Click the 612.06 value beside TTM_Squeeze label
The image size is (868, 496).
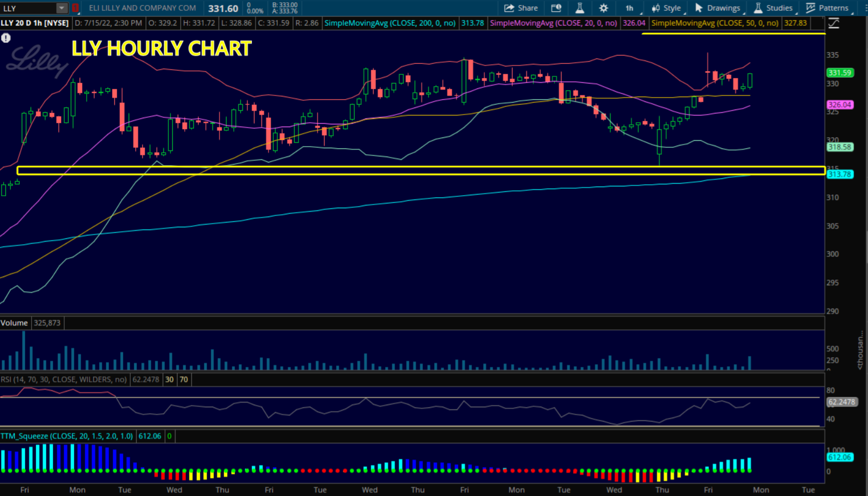pos(150,436)
